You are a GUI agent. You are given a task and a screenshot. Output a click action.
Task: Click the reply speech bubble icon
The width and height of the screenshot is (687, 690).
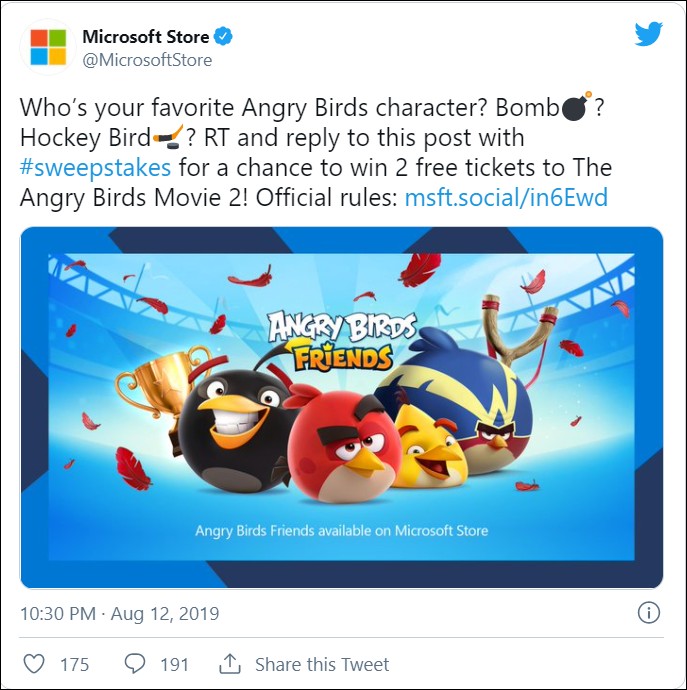point(134,664)
